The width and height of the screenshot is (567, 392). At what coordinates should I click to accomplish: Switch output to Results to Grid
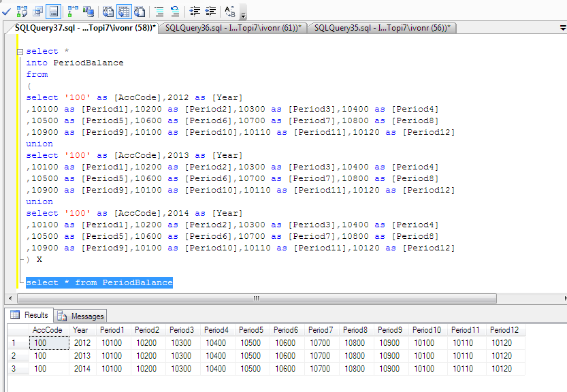pos(124,12)
